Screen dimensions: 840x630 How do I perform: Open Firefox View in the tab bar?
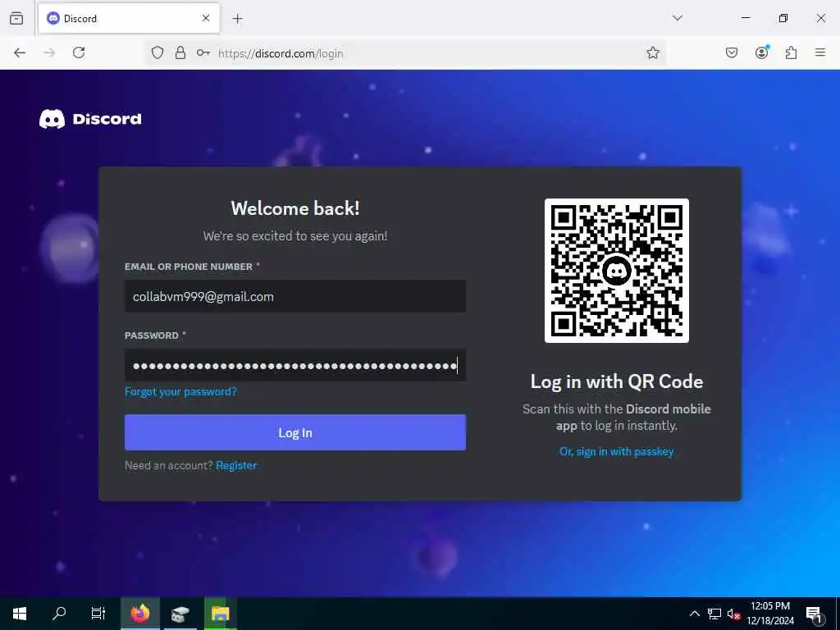coord(16,18)
